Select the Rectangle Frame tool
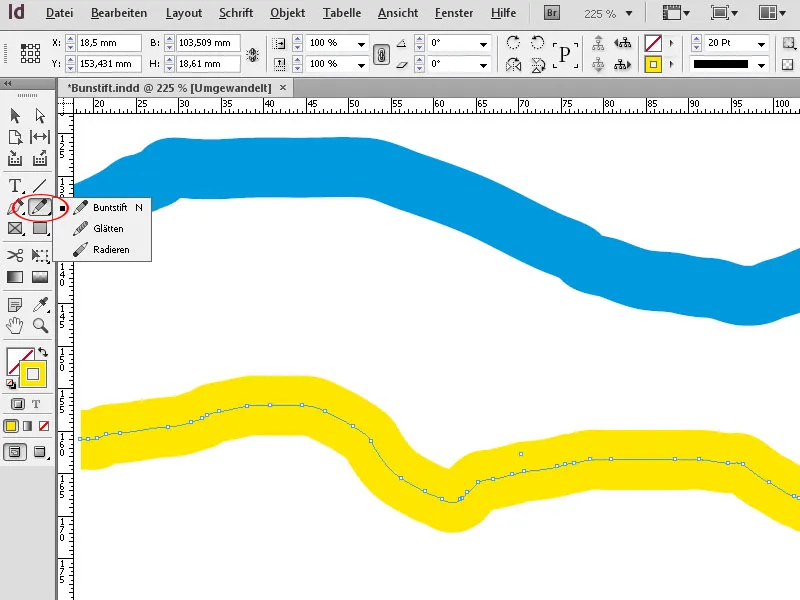This screenshot has width=800, height=600. 15,228
